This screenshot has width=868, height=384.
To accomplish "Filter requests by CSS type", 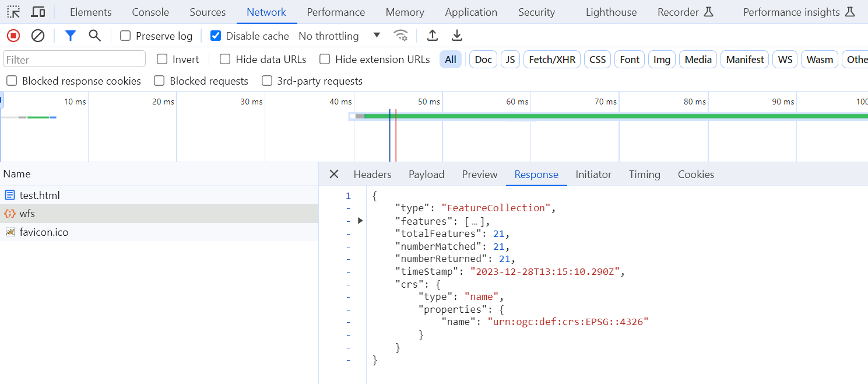I will coord(598,59).
